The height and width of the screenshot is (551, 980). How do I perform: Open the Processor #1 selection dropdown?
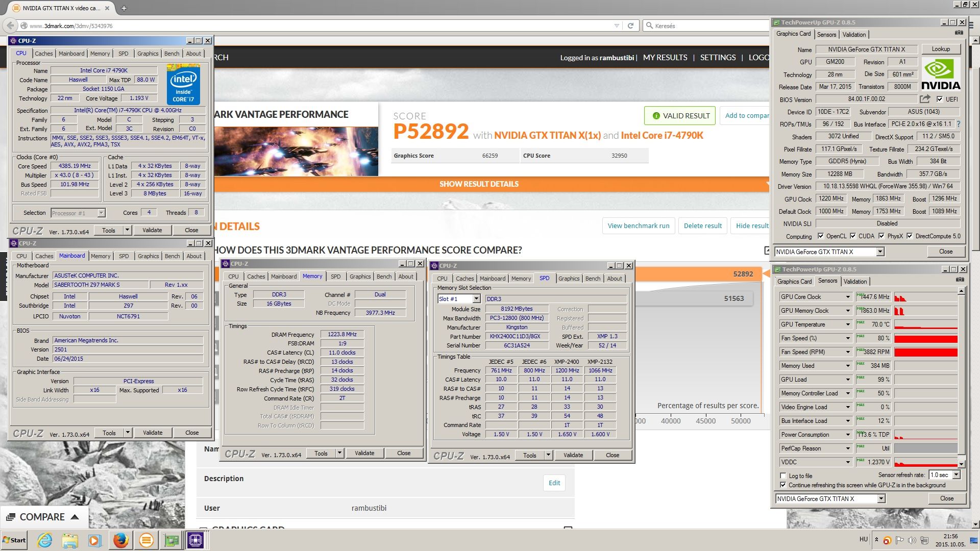coord(101,213)
